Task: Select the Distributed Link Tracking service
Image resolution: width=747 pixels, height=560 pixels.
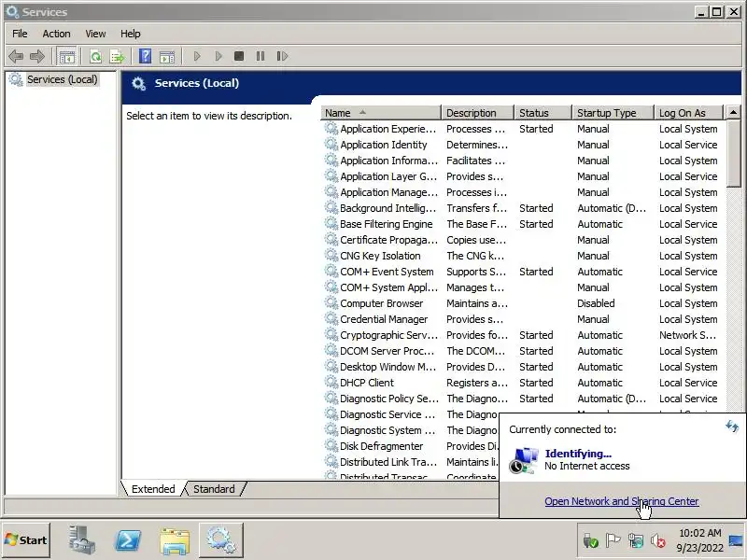Action: coord(411,462)
